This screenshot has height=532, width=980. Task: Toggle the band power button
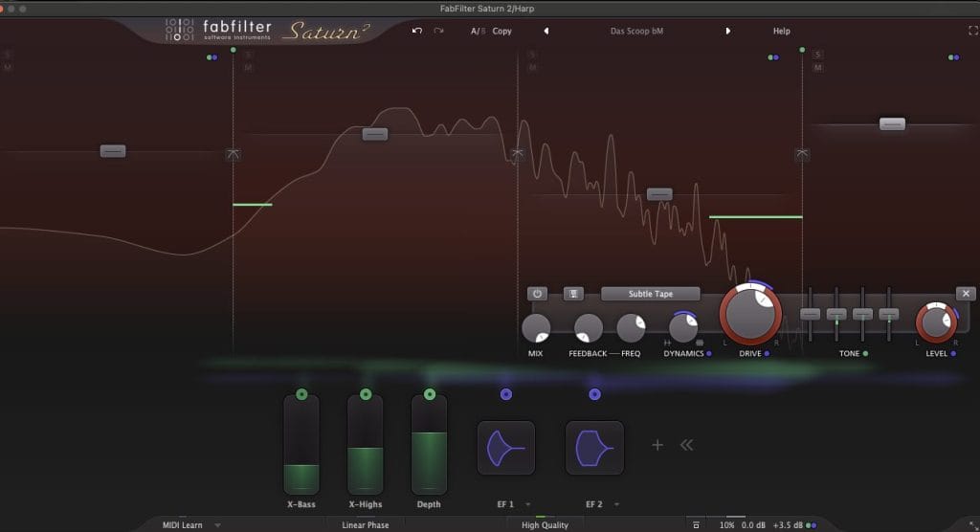(x=536, y=294)
